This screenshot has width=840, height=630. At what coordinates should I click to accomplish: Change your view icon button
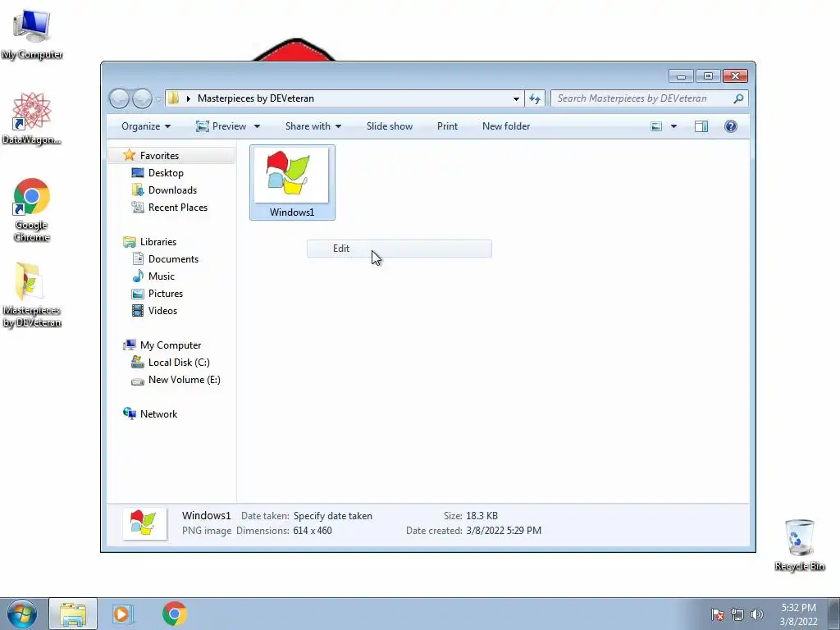(656, 126)
